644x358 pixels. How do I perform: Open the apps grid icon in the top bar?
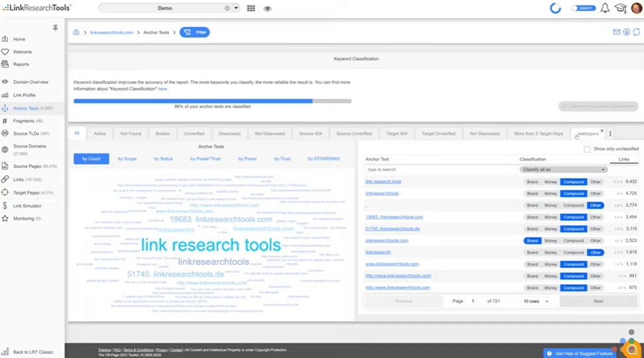(251, 8)
